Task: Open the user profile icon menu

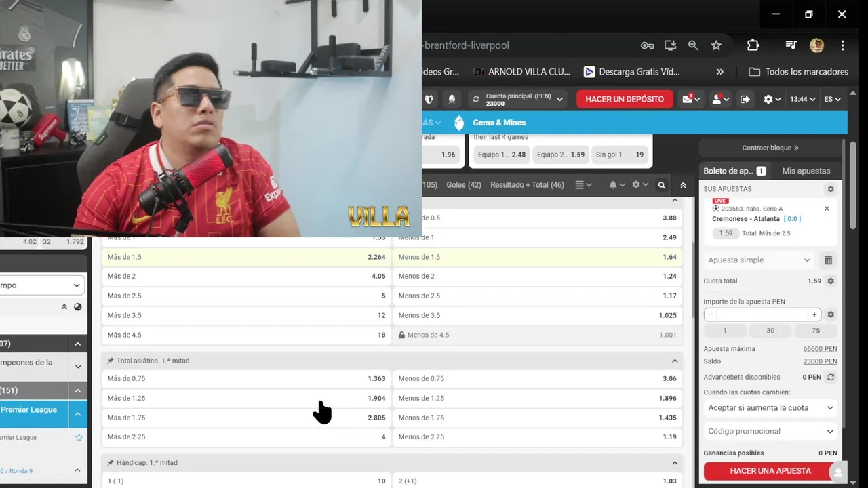Action: [719, 99]
